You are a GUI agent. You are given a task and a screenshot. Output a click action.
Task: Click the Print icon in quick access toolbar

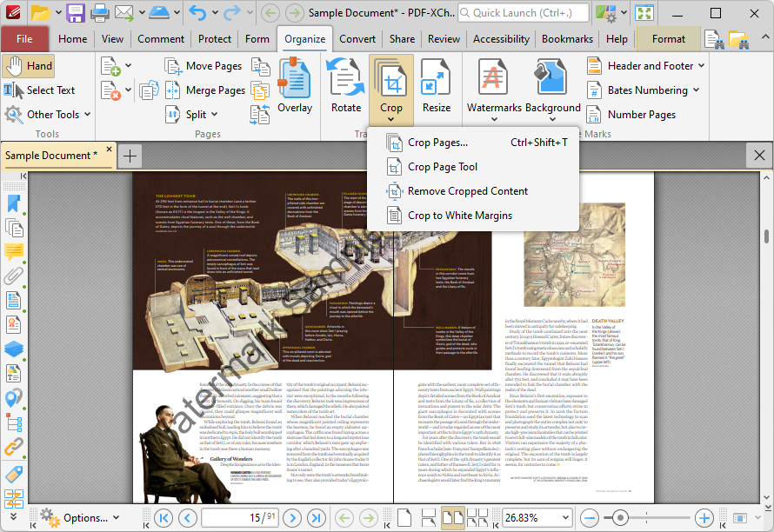tap(100, 13)
